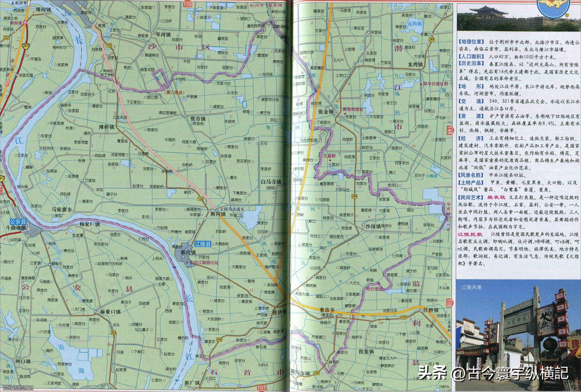This screenshot has height=392, width=581.
Task: Click the highway marker 109 at top
Action: (x=188, y=4)
